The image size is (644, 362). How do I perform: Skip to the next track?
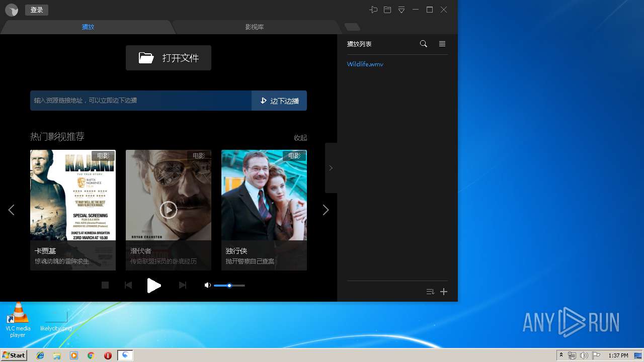[183, 285]
